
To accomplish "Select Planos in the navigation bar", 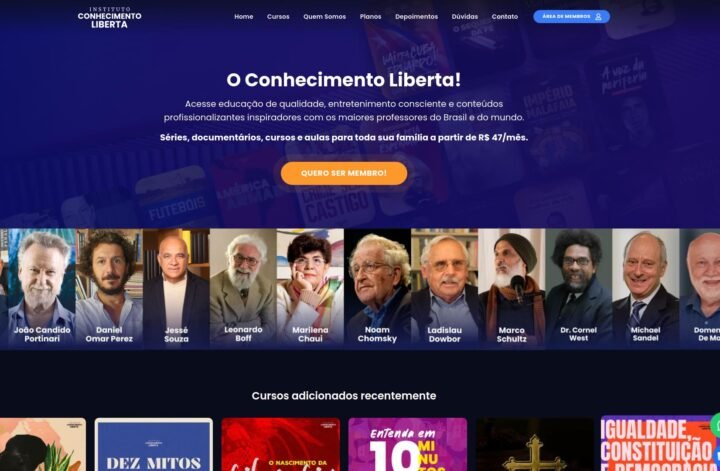I will point(370,17).
